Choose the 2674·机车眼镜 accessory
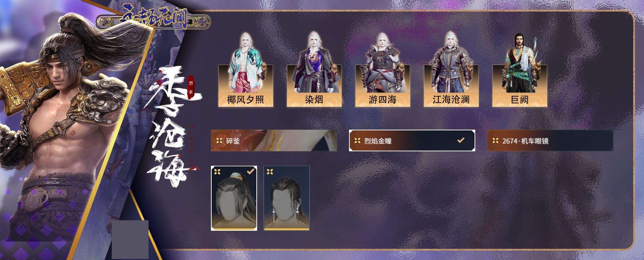The image size is (644, 260). point(550,140)
